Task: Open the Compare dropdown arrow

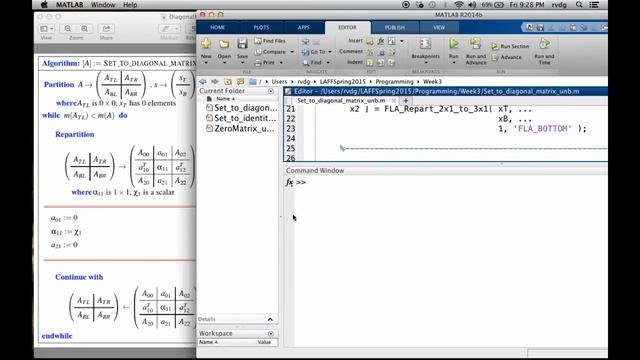Action: coord(292,52)
